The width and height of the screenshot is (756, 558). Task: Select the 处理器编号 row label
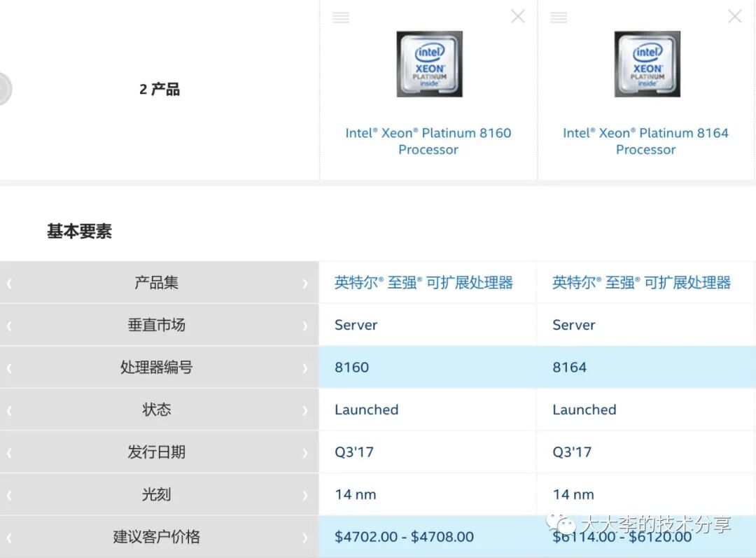click(x=156, y=368)
